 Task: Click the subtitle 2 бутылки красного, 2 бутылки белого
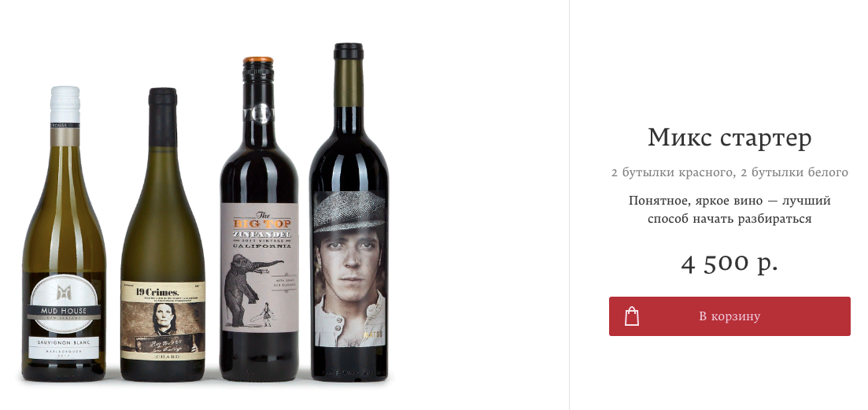[x=729, y=172]
